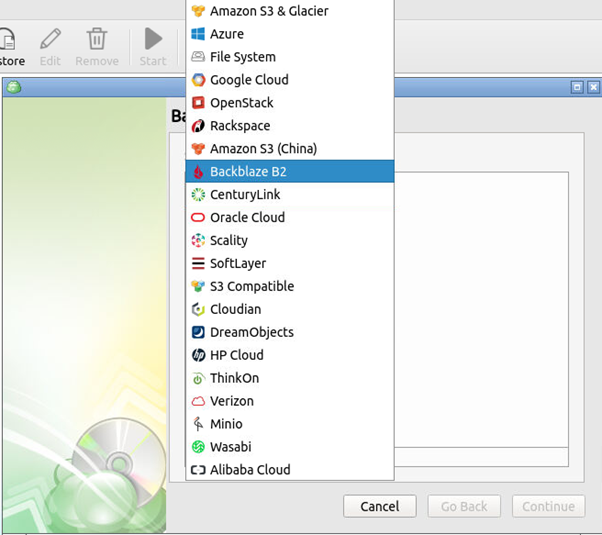Select Amazon S3 & Glacier from the list
The height and width of the screenshot is (535, 602).
click(x=290, y=11)
